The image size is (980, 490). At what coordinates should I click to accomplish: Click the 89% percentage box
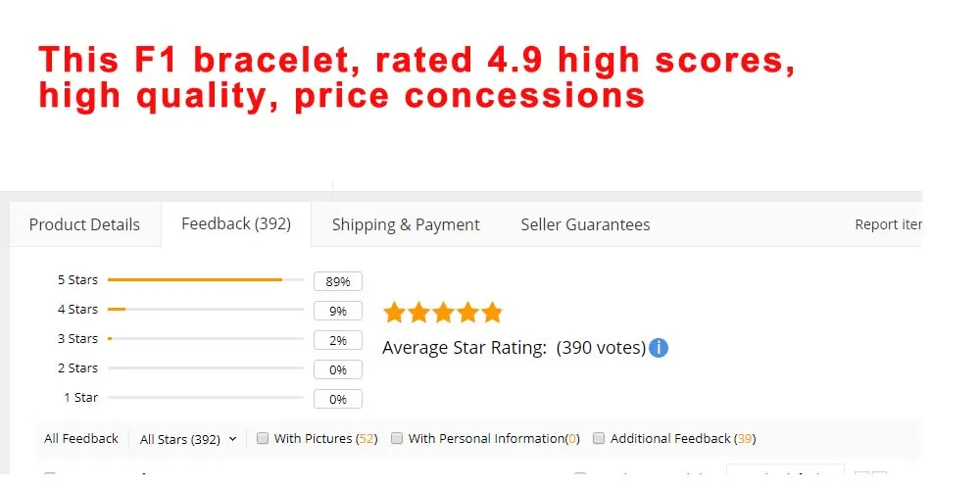point(338,282)
